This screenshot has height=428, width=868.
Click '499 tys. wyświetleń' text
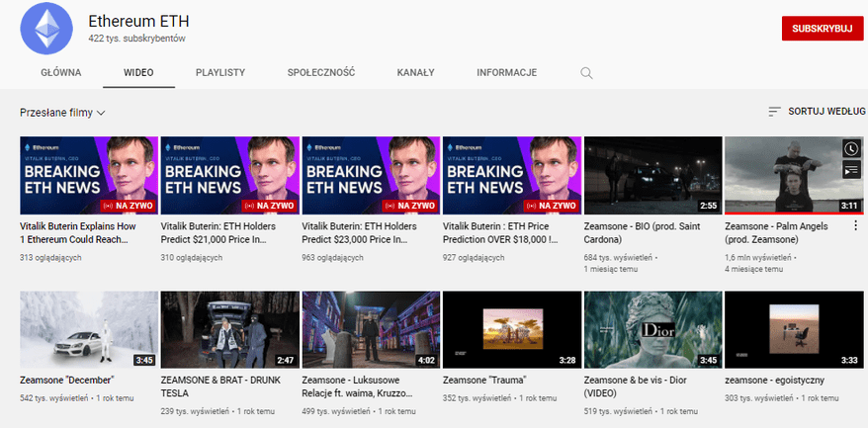pos(335,411)
